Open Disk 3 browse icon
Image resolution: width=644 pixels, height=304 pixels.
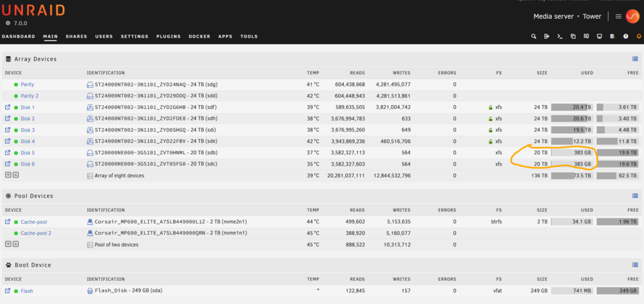[x=7, y=130]
